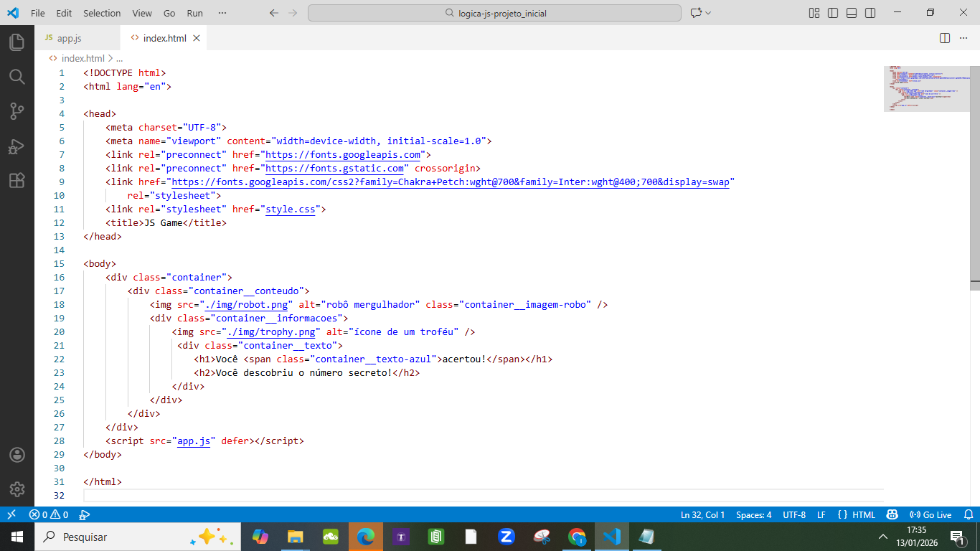Toggle the Primary Side Bar layout button
Image resolution: width=980 pixels, height=551 pixels.
(x=832, y=13)
